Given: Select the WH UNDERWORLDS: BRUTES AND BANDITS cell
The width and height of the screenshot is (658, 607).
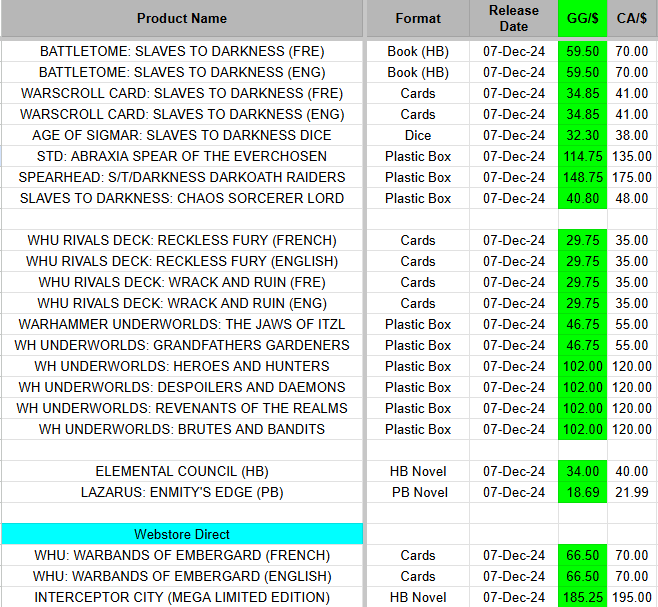Looking at the screenshot, I should click(x=182, y=429).
